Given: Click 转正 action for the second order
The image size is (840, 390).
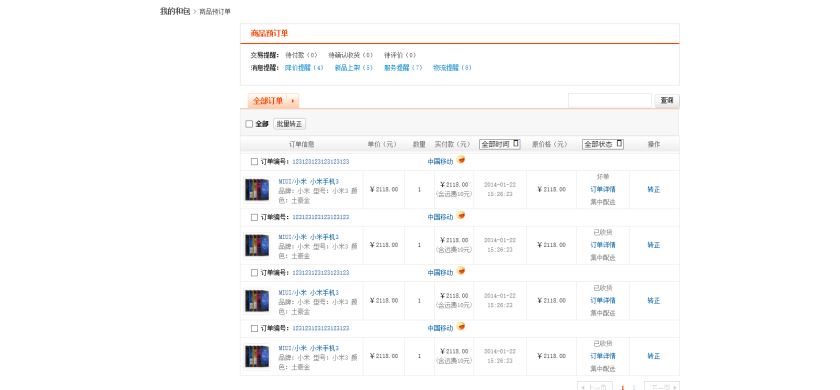Looking at the screenshot, I should coord(654,245).
